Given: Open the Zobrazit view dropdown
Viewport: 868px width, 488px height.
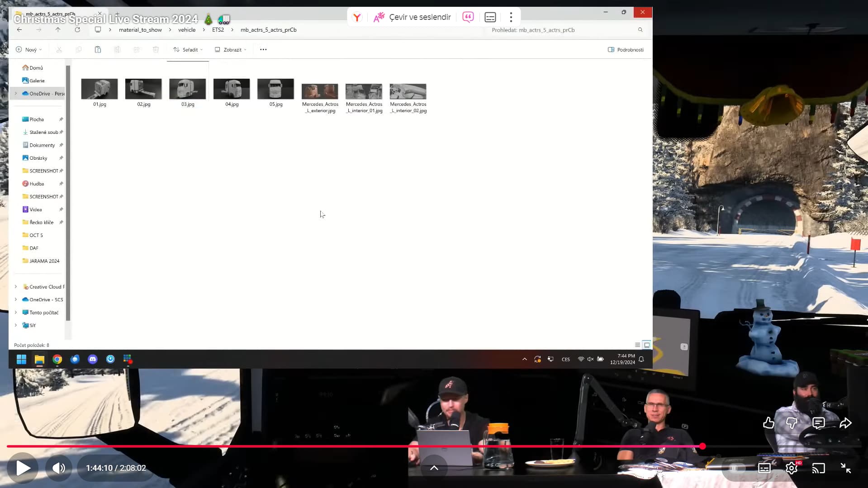Looking at the screenshot, I should coord(231,50).
